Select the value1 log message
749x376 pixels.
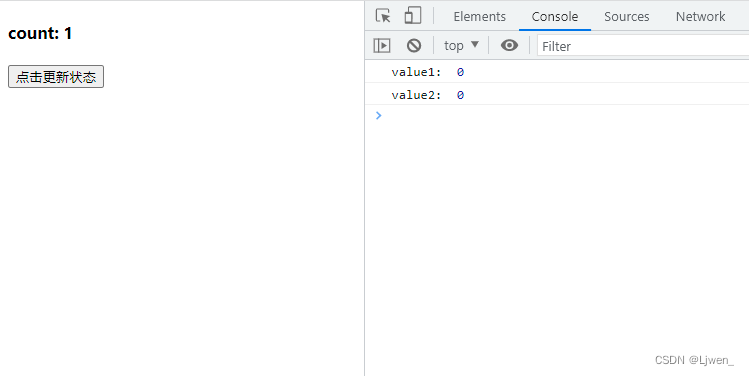[x=557, y=72]
